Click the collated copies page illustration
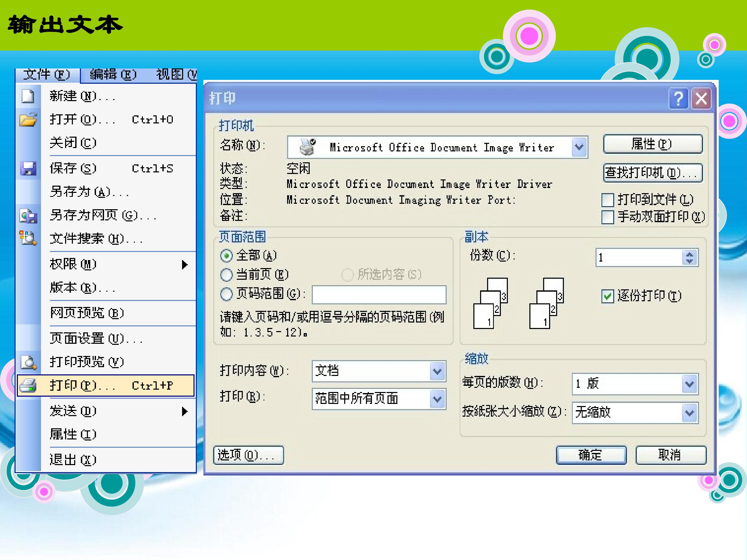Viewport: 747px width, 560px height. 491,303
